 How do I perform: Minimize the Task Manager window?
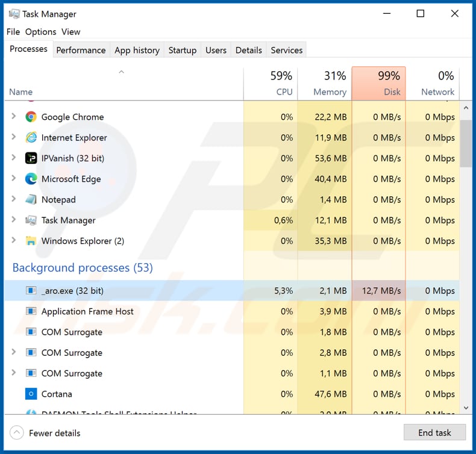(x=387, y=14)
